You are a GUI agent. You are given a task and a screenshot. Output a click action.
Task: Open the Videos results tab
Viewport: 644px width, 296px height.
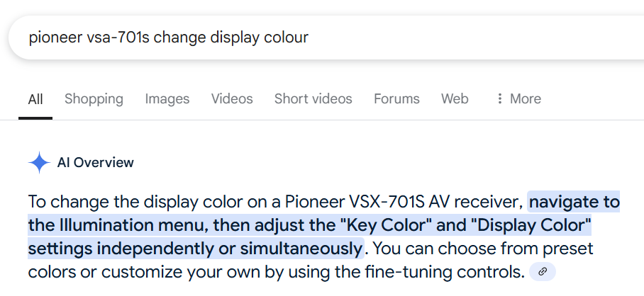(x=232, y=99)
